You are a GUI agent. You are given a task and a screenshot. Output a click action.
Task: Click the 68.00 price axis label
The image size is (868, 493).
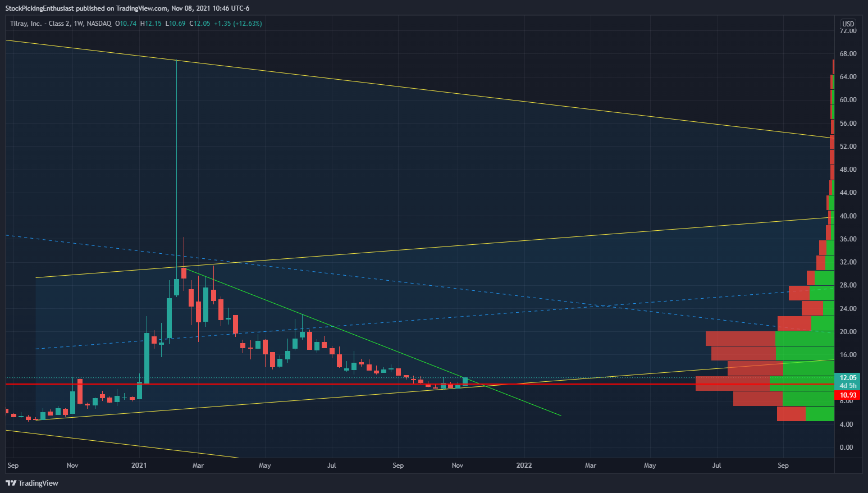click(x=848, y=54)
